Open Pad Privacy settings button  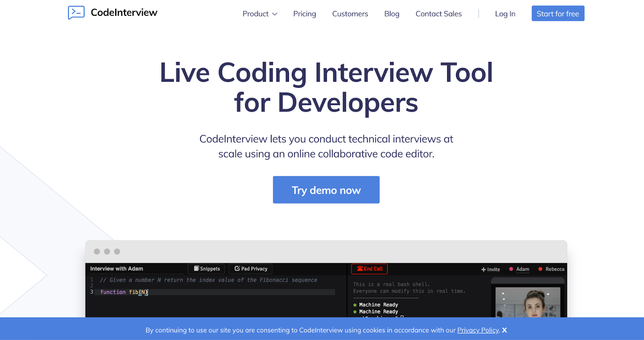(x=251, y=269)
